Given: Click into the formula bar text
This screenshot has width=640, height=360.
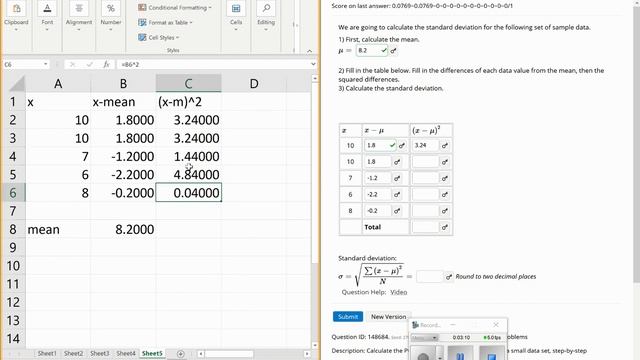Looking at the screenshot, I should [212, 64].
